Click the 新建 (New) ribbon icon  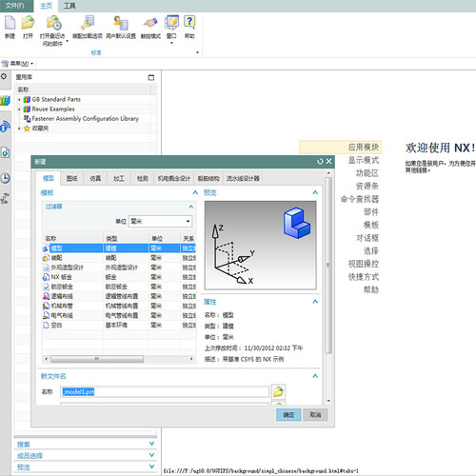click(10, 23)
